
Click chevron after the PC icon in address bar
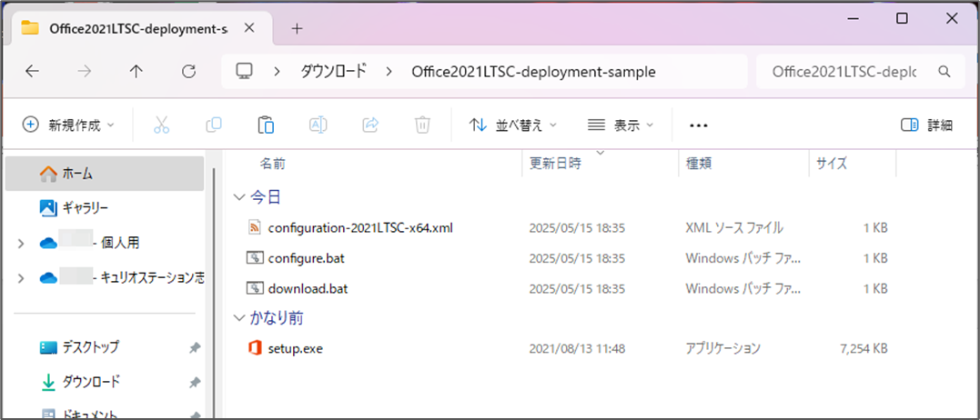277,72
